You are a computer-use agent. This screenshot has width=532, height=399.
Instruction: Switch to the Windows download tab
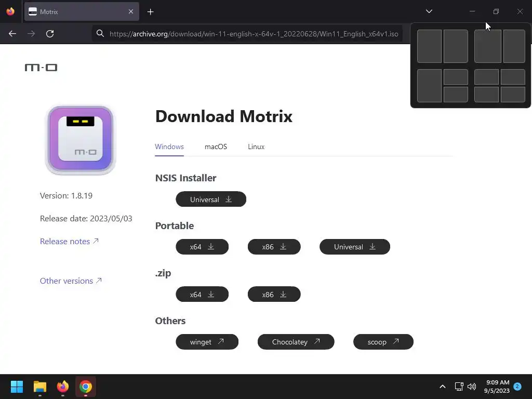pyautogui.click(x=169, y=147)
